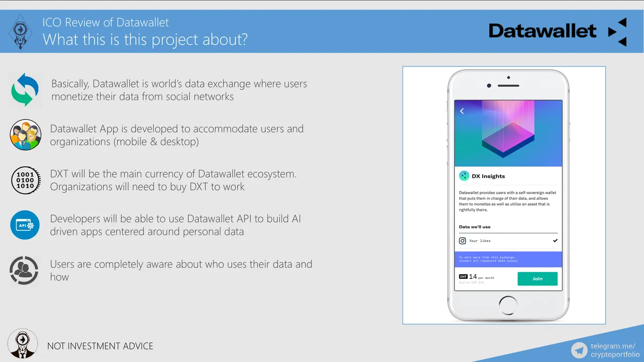Tap the DX Insights round icon
The width and height of the screenshot is (644, 362).
pos(464,176)
